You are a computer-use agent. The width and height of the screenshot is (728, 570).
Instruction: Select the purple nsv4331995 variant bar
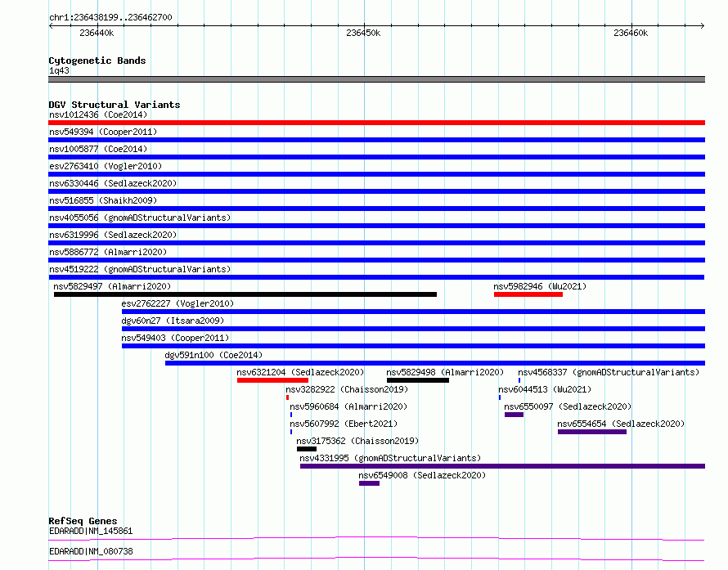coord(502,466)
